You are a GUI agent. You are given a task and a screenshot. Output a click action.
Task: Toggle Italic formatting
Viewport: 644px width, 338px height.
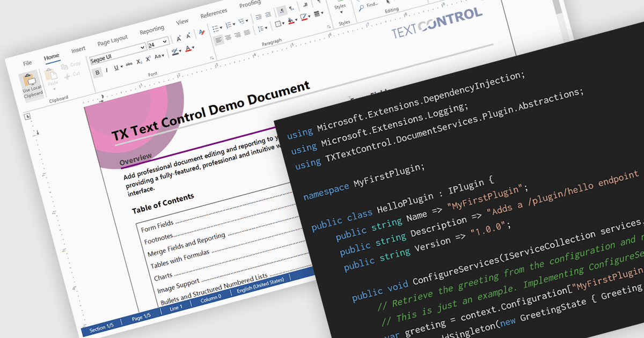click(107, 70)
